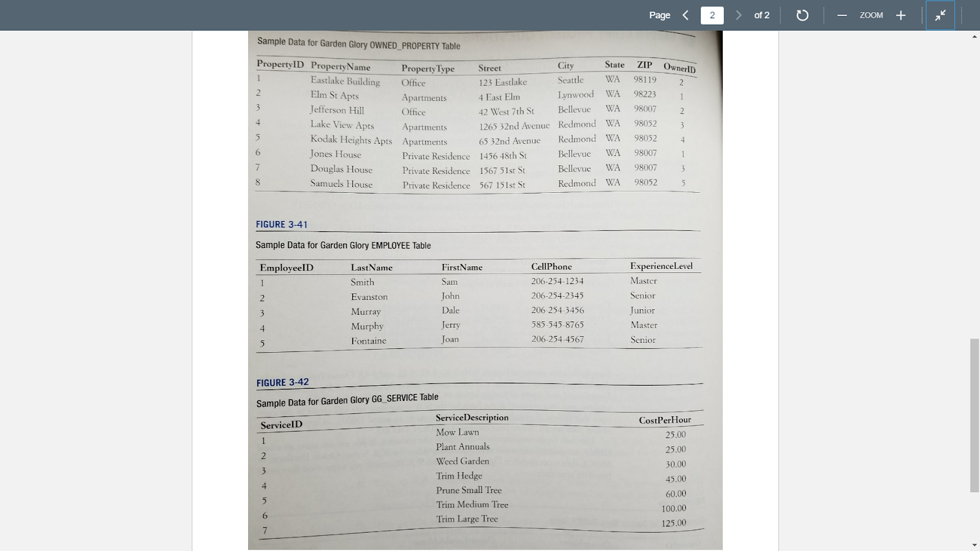Zoom in with the plus icon
This screenshot has height=551, width=980.
(900, 15)
